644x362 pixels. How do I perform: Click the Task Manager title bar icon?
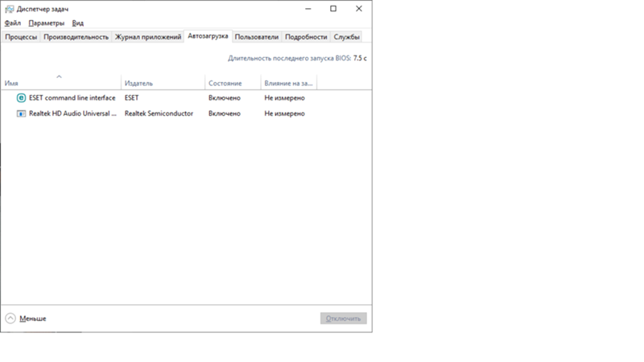[9, 9]
